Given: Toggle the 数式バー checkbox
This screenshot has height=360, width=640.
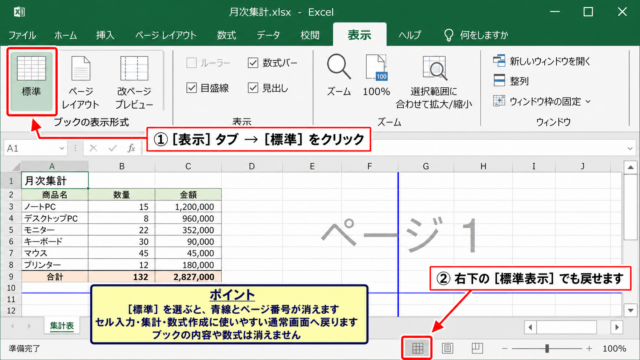Looking at the screenshot, I should (x=253, y=63).
